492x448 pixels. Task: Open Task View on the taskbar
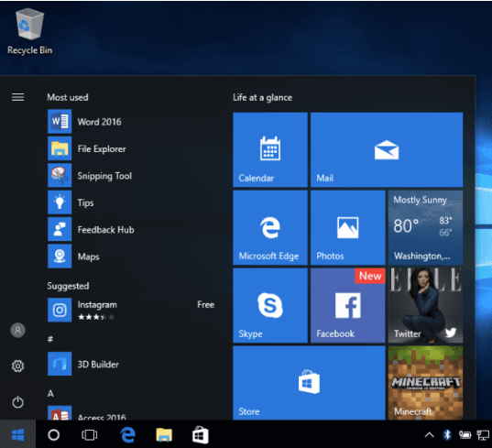(x=90, y=435)
